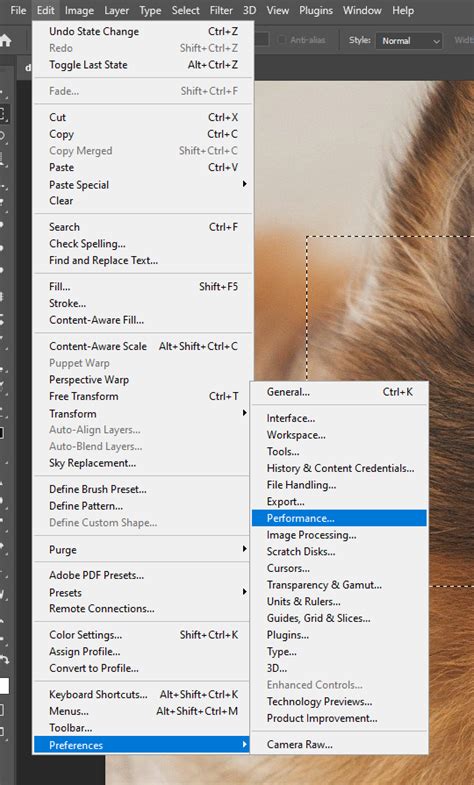Open Cursors... preferences

[x=339, y=568]
